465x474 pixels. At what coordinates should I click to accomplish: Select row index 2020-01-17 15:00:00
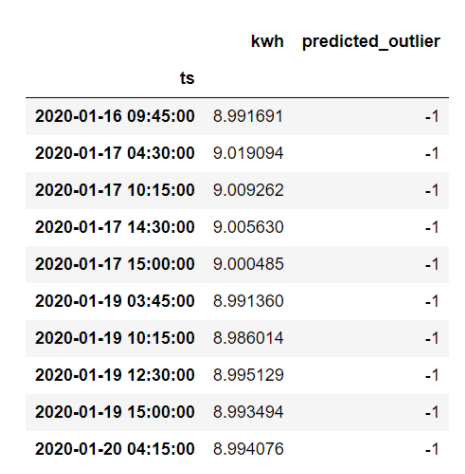pyautogui.click(x=115, y=264)
